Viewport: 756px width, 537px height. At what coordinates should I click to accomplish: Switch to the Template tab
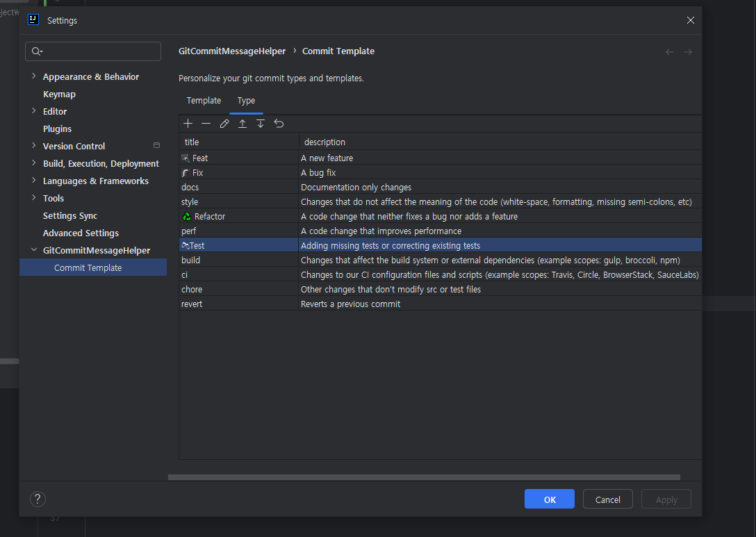pos(204,100)
